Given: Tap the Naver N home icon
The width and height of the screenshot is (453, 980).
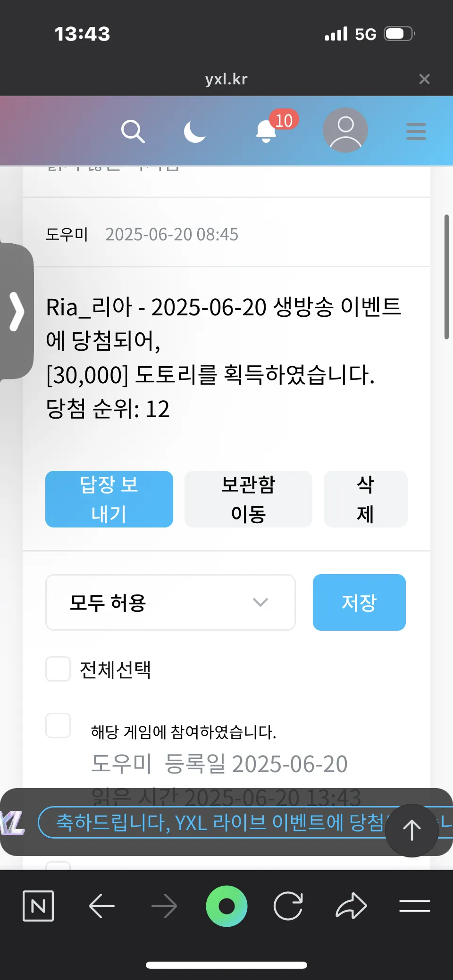Looking at the screenshot, I should [38, 906].
